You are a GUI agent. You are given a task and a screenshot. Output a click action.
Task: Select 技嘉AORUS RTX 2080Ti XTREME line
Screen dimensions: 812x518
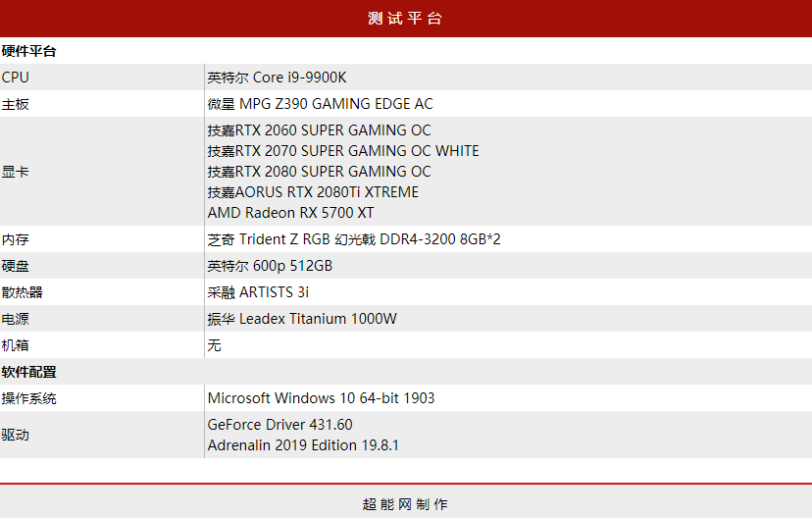pos(313,192)
